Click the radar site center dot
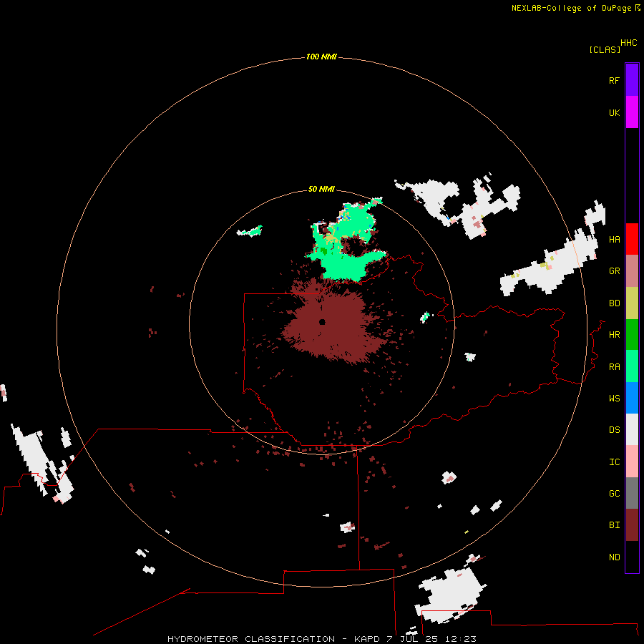This screenshot has height=644, width=644. click(x=322, y=321)
